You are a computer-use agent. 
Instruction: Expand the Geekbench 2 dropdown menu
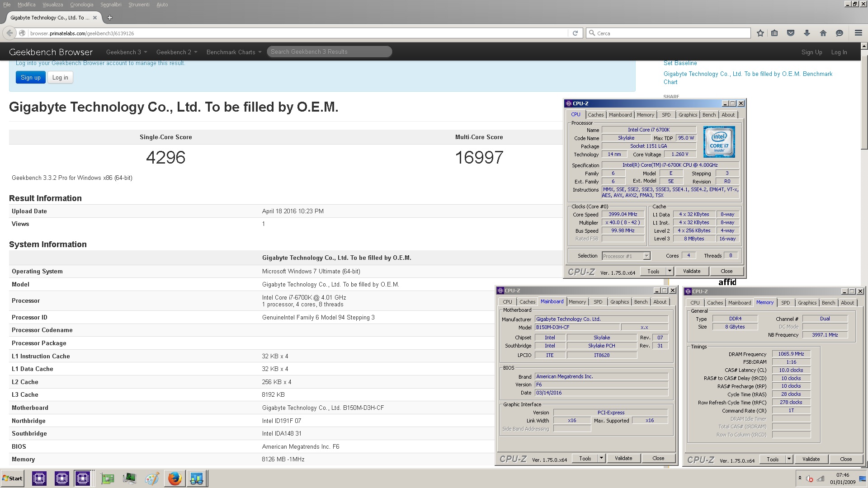[177, 52]
